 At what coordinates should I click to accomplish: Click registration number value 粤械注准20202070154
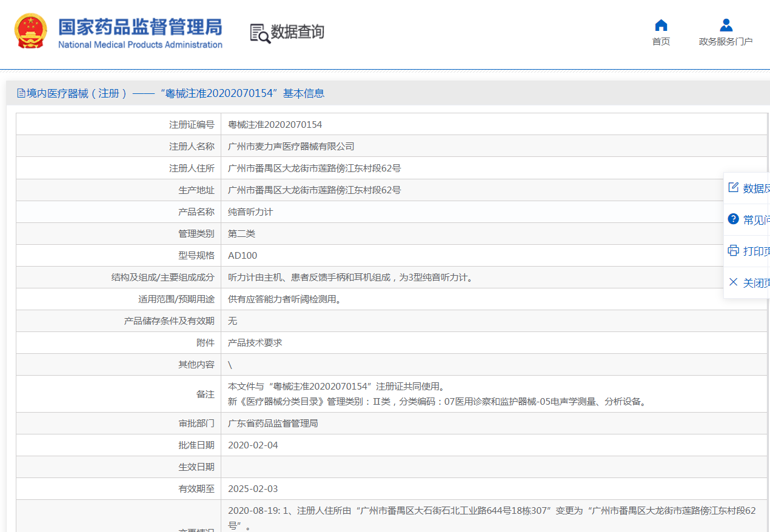(x=275, y=125)
